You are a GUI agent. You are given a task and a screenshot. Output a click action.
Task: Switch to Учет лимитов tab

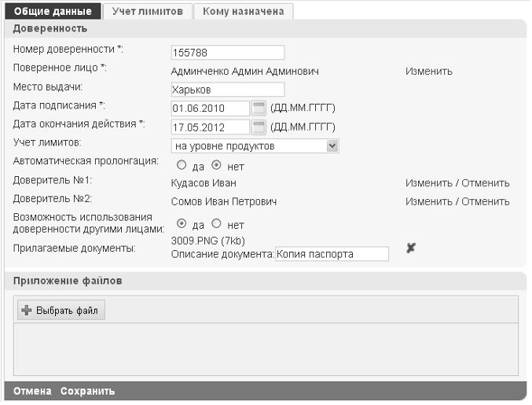[x=148, y=11]
